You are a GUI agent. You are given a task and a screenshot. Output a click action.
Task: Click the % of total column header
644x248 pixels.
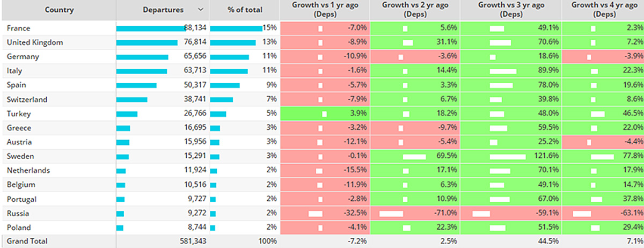tap(244, 10)
